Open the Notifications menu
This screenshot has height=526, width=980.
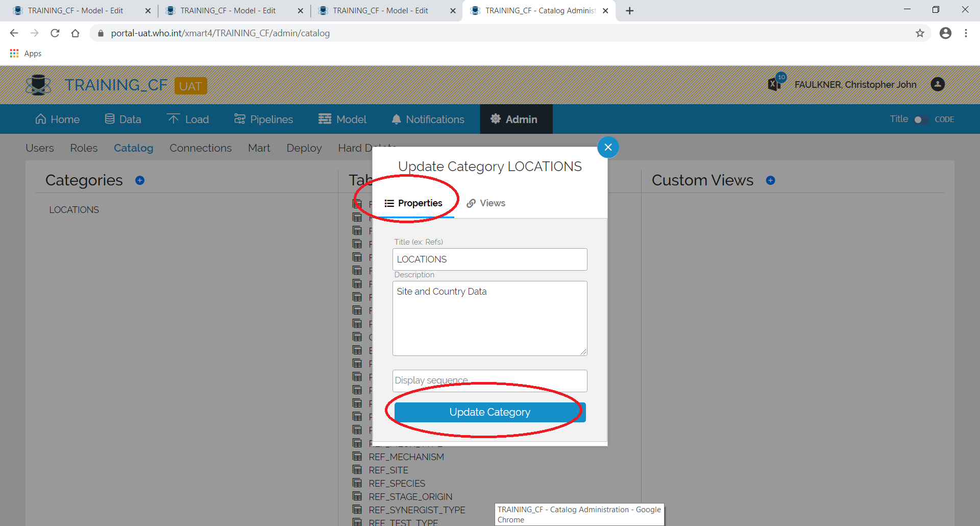pos(428,119)
